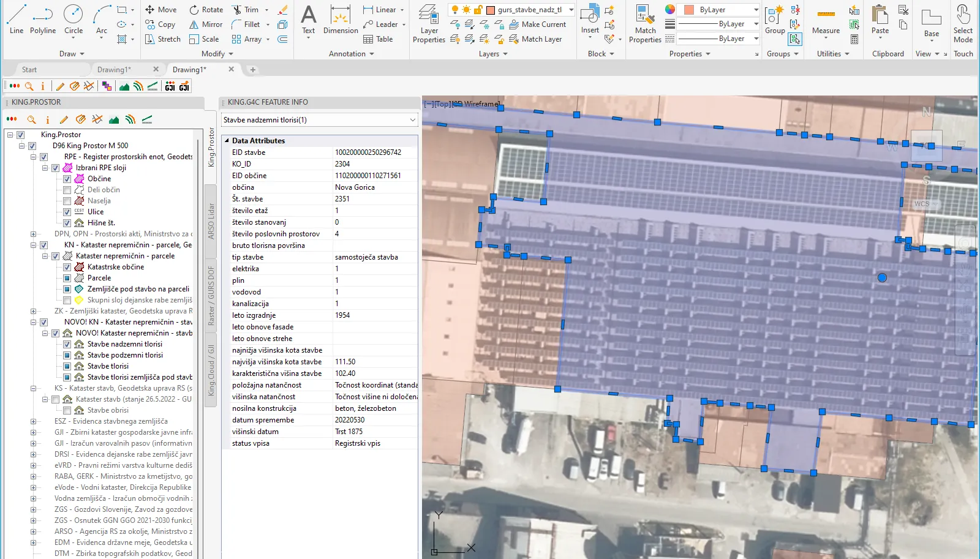980x559 pixels.
Task: Open the current layer name dropdown
Action: click(571, 10)
